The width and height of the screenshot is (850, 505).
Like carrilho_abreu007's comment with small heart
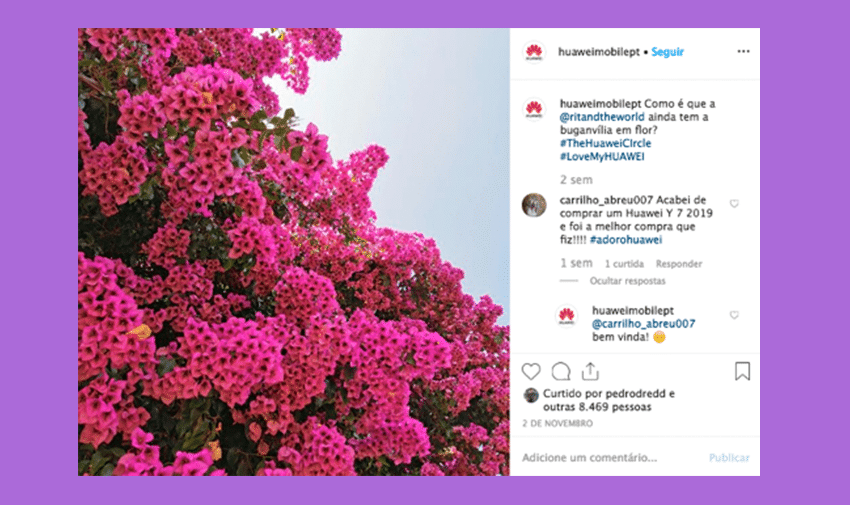coord(734,204)
